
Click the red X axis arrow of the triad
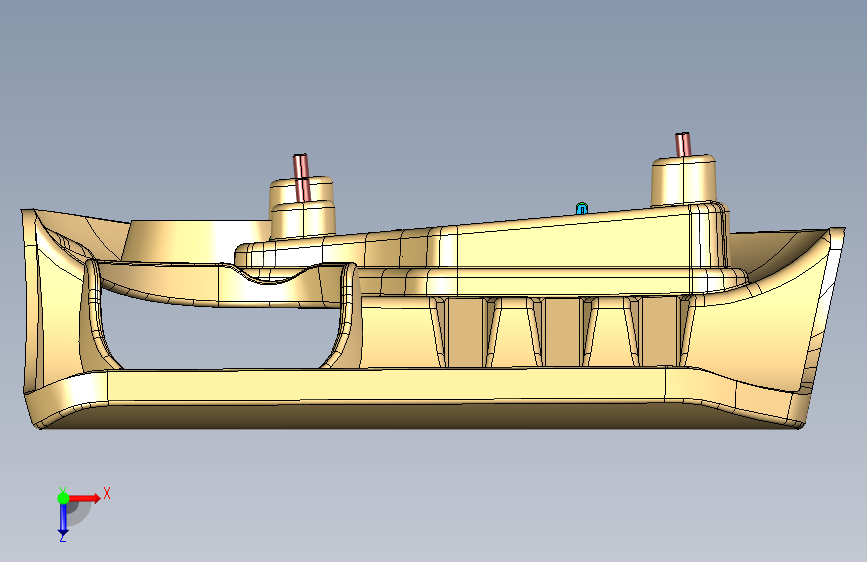[x=86, y=498]
